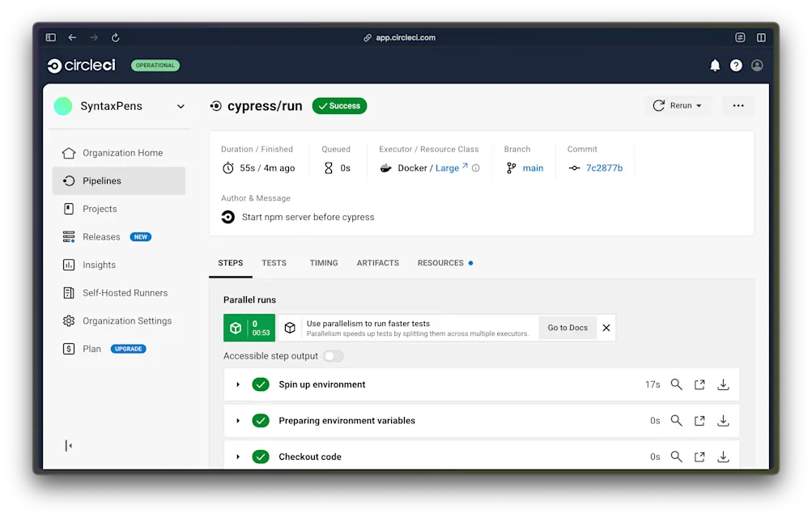The width and height of the screenshot is (812, 518).
Task: Open the main branch link
Action: pos(533,168)
